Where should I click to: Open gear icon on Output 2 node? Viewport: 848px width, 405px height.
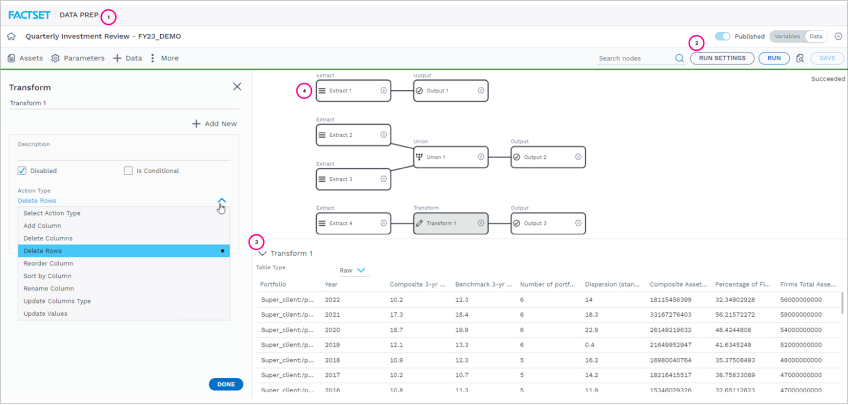pyautogui.click(x=578, y=157)
